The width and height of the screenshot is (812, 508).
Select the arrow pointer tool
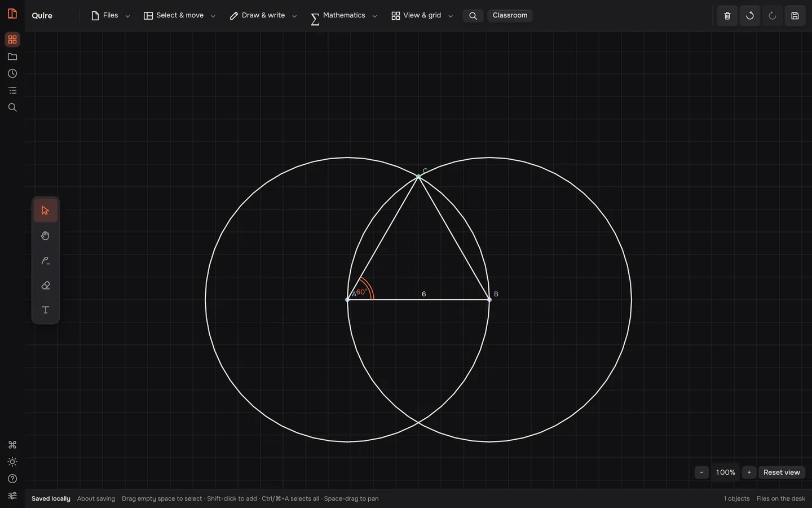(46, 211)
